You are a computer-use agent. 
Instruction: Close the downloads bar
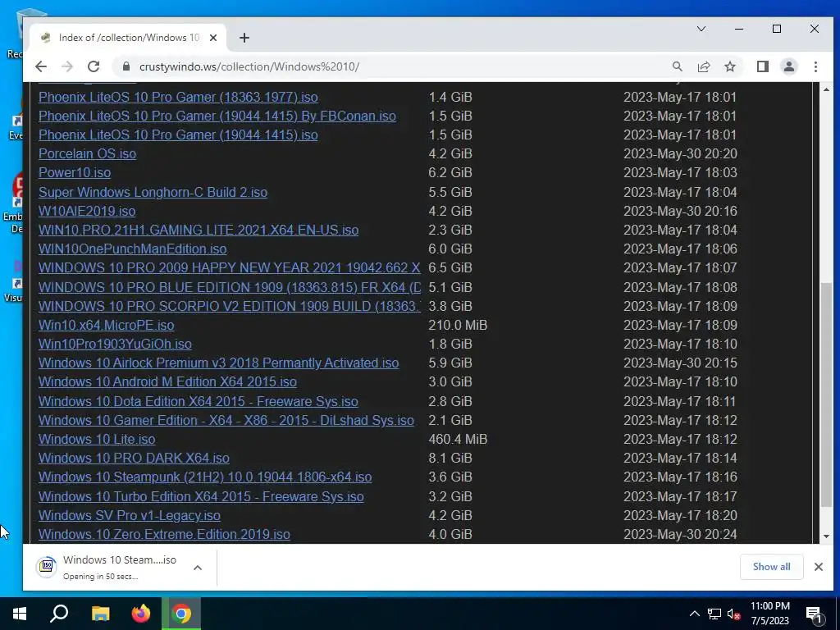pos(819,567)
